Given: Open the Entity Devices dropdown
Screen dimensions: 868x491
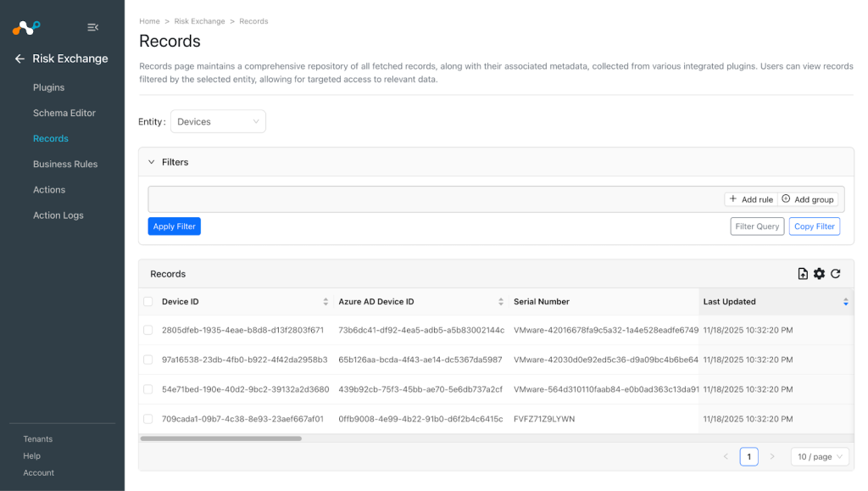Looking at the screenshot, I should coord(218,122).
